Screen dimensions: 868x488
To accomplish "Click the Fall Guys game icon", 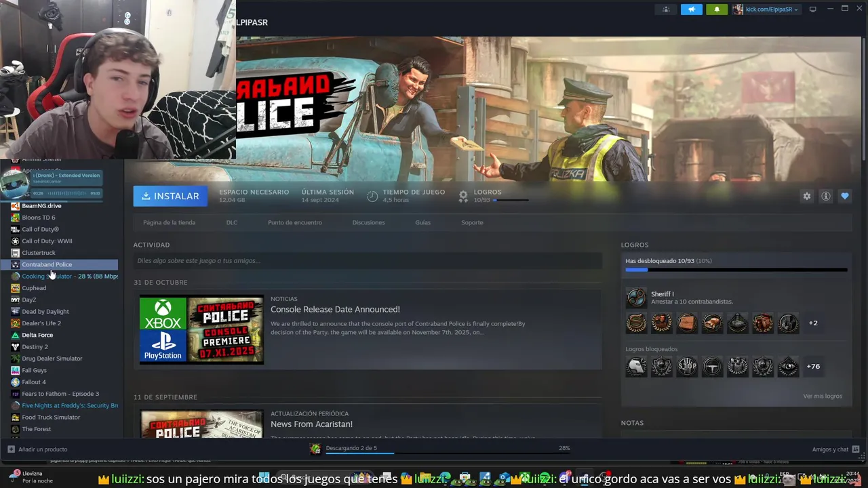I will [16, 370].
